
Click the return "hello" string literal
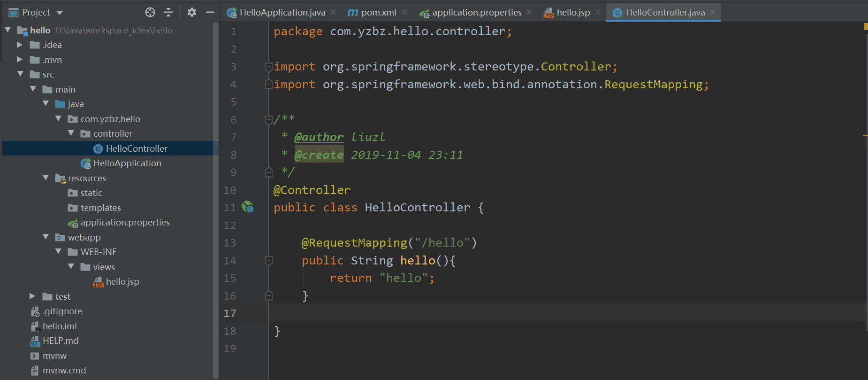point(404,278)
